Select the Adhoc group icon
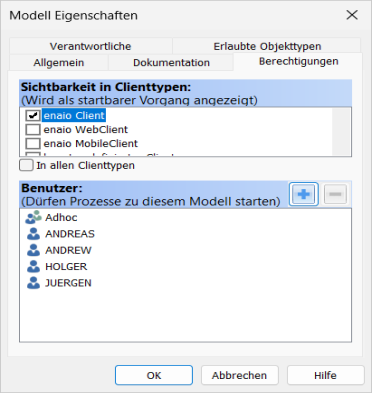The height and width of the screenshot is (393, 372). pyautogui.click(x=33, y=217)
